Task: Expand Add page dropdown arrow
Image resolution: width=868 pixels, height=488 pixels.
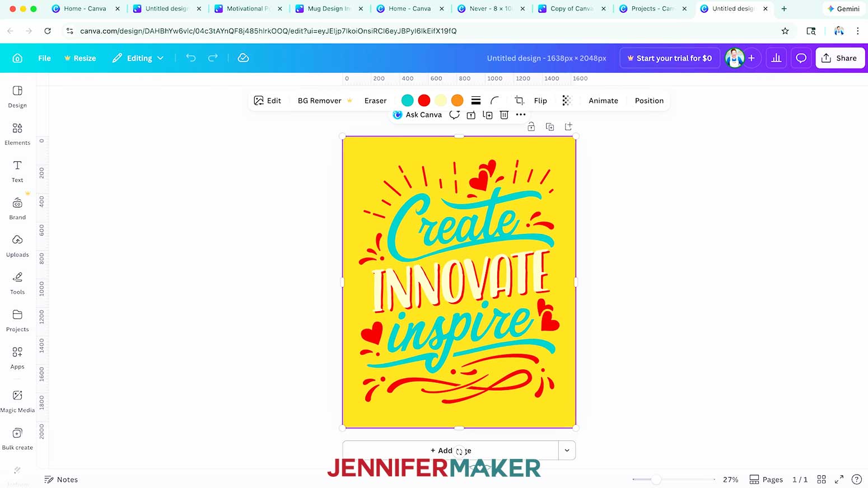Action: pyautogui.click(x=567, y=451)
